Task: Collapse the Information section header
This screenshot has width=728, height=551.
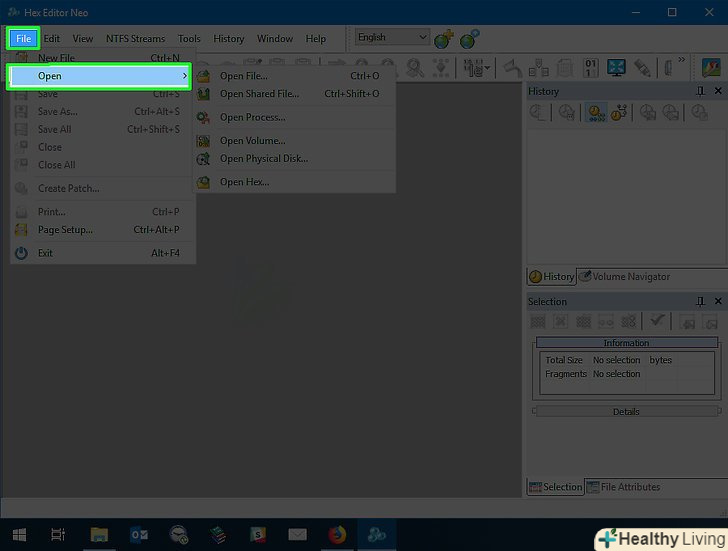Action: click(626, 343)
